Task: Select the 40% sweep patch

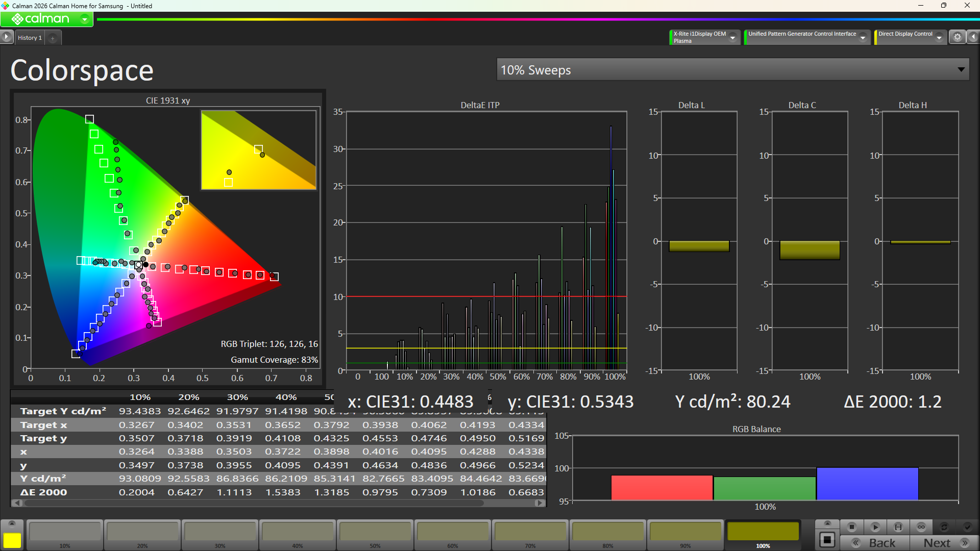Action: pyautogui.click(x=298, y=535)
